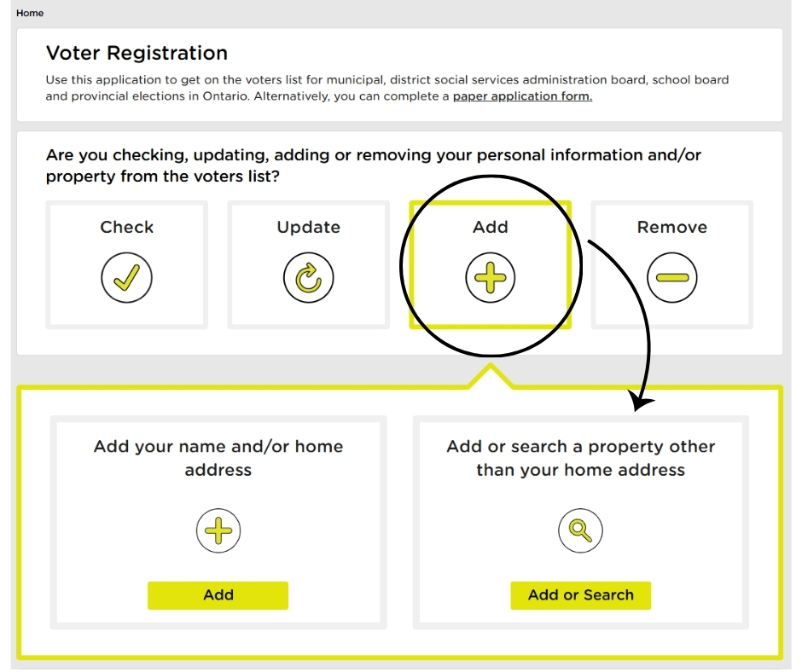Click the Voter Registration heading

(x=137, y=53)
